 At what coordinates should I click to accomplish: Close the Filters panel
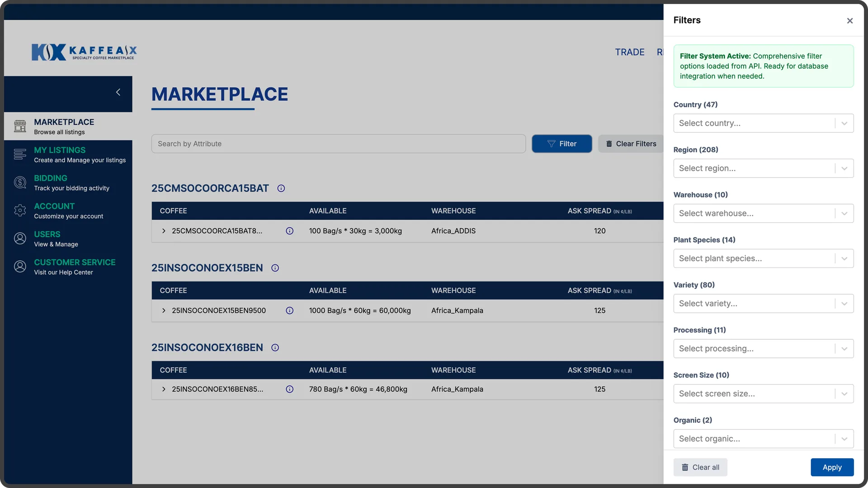point(850,21)
